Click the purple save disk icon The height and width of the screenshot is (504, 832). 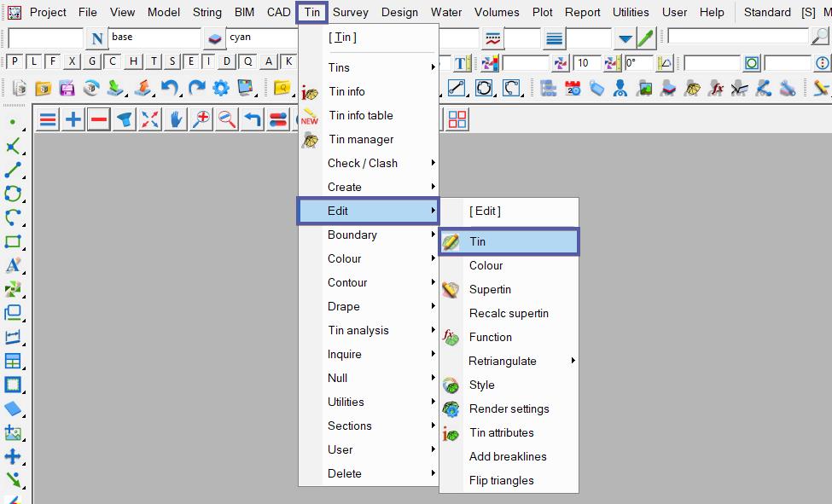point(67,88)
